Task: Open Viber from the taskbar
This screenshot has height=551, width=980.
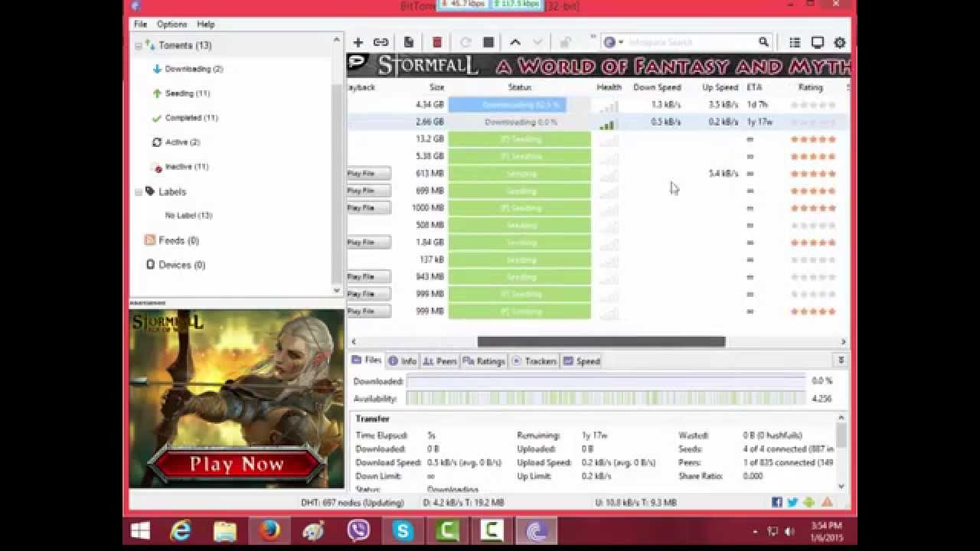Action: point(358,530)
